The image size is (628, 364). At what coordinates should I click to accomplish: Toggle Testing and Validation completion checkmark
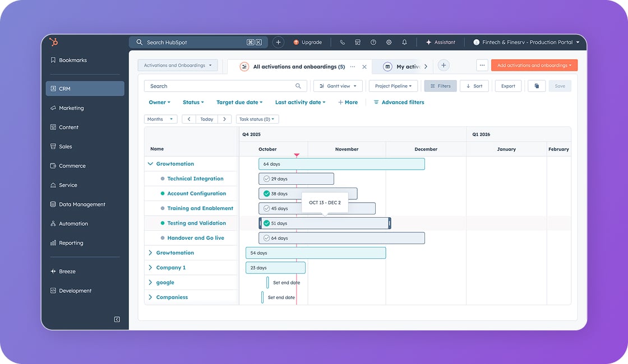click(266, 223)
